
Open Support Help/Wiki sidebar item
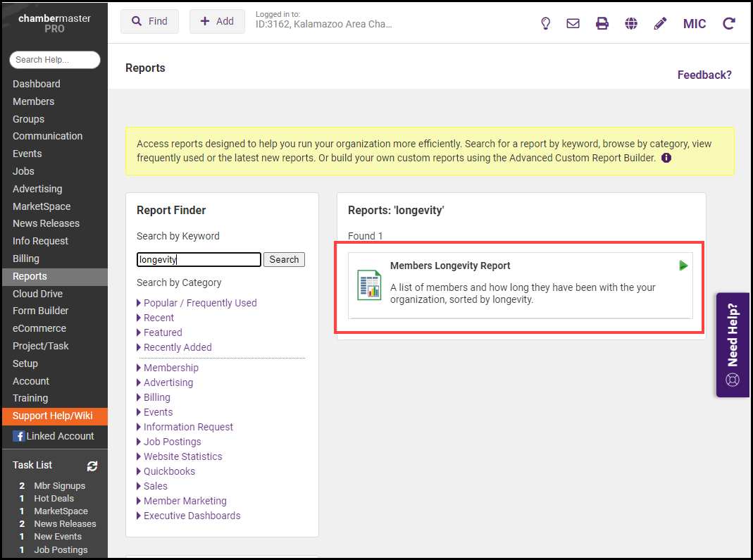pos(53,416)
